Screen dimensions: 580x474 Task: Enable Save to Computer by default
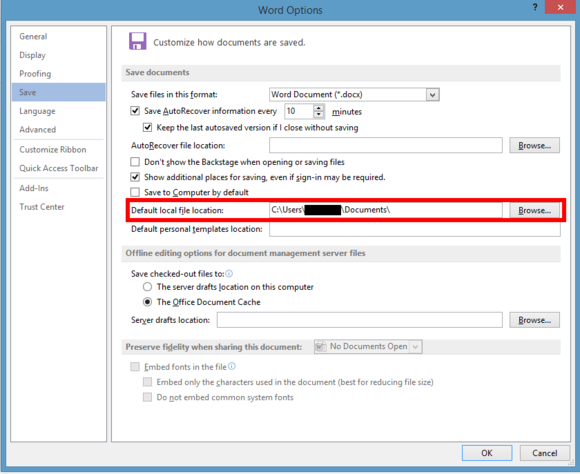coord(135,192)
